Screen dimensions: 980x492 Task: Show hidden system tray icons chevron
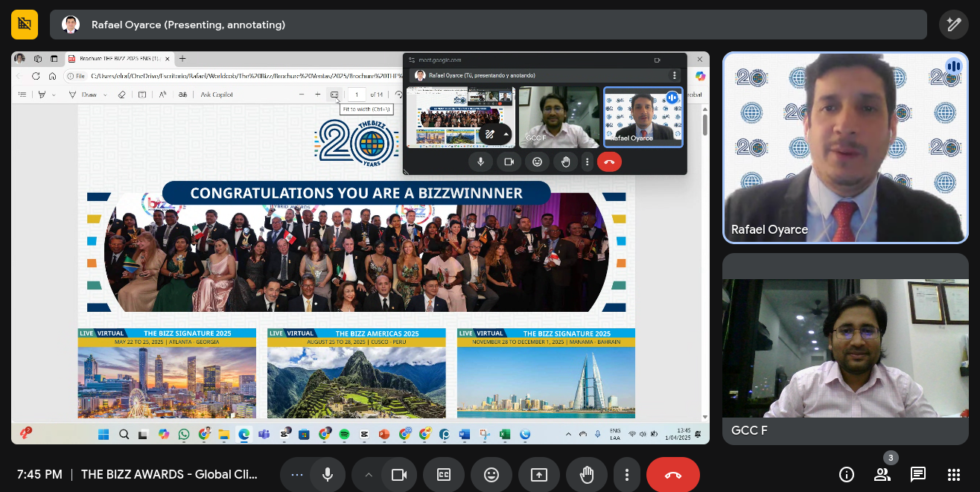pyautogui.click(x=568, y=434)
